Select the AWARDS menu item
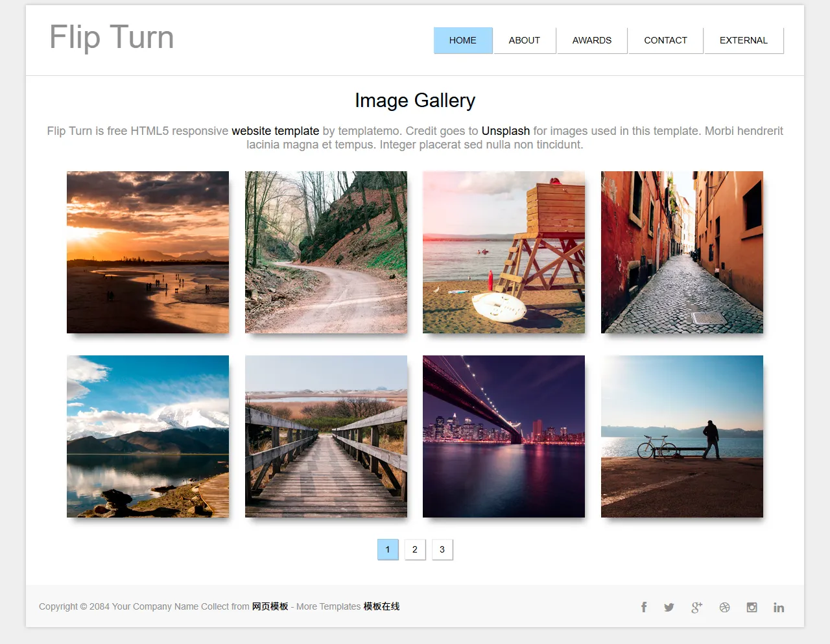Image resolution: width=830 pixels, height=644 pixels. (591, 40)
